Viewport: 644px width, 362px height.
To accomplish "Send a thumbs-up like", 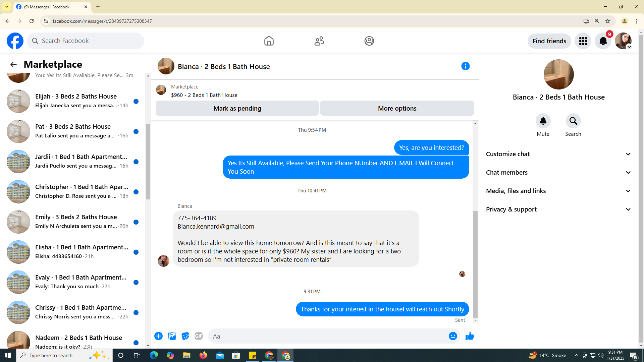I will [470, 336].
